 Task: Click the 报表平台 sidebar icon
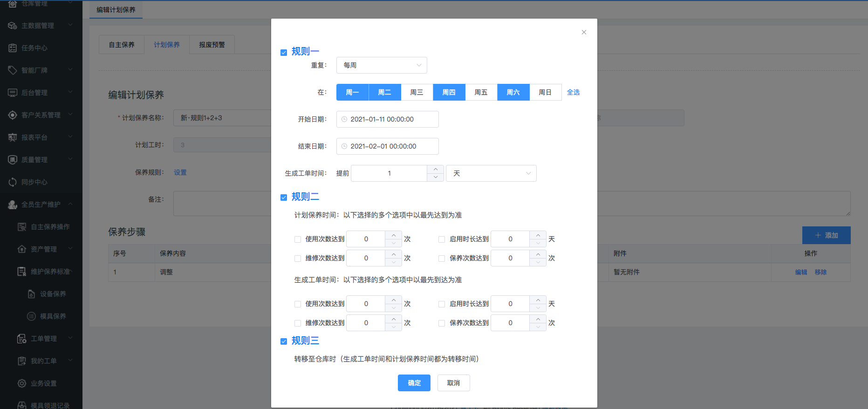13,137
